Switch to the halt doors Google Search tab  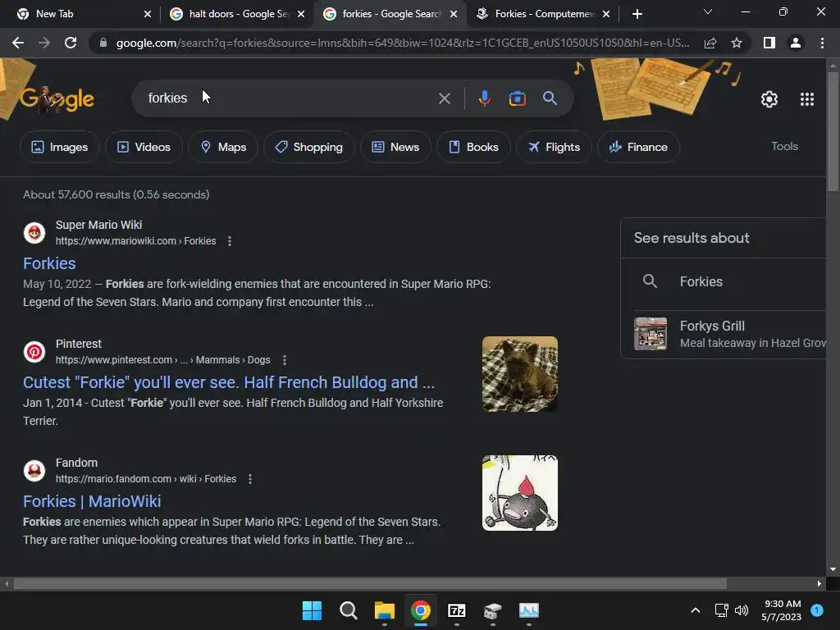click(239, 14)
